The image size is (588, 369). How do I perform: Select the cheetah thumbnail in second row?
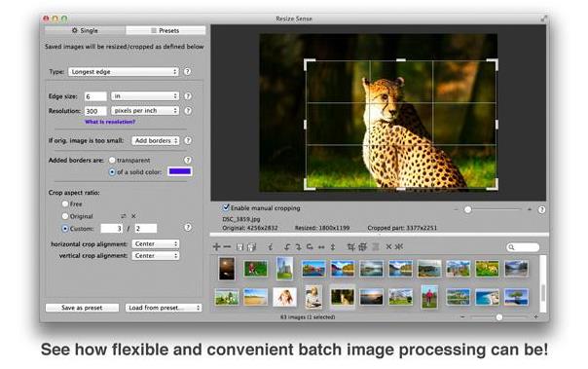click(x=343, y=297)
